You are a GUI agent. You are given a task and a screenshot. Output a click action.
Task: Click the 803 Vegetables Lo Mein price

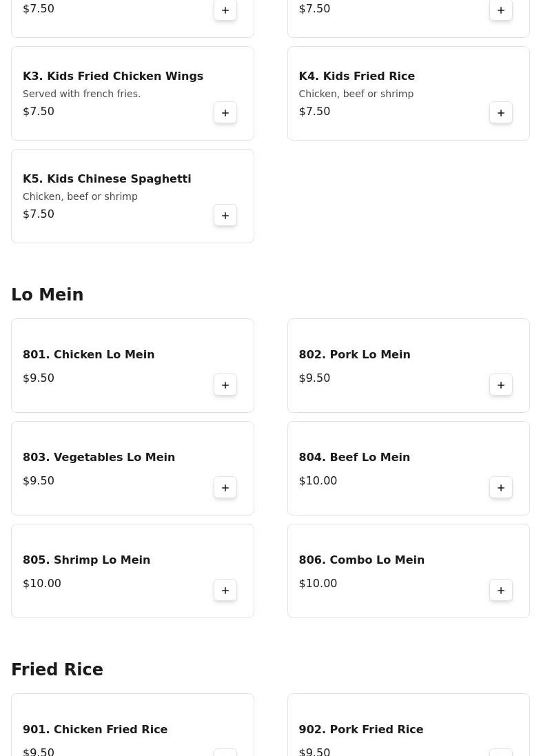point(39,481)
